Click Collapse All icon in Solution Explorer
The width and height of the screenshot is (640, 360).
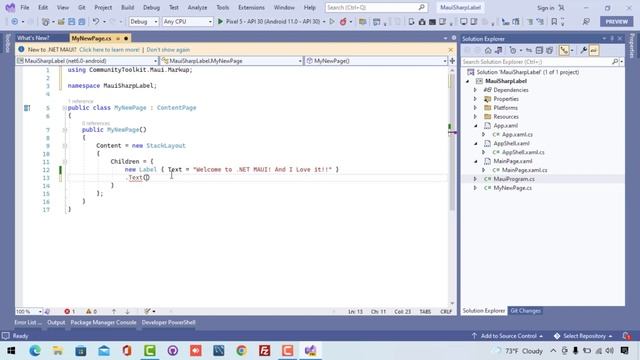[x=539, y=51]
